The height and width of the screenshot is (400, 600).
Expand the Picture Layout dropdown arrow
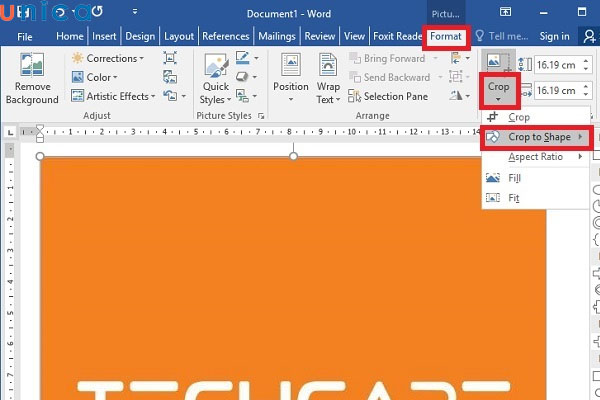coord(254,96)
